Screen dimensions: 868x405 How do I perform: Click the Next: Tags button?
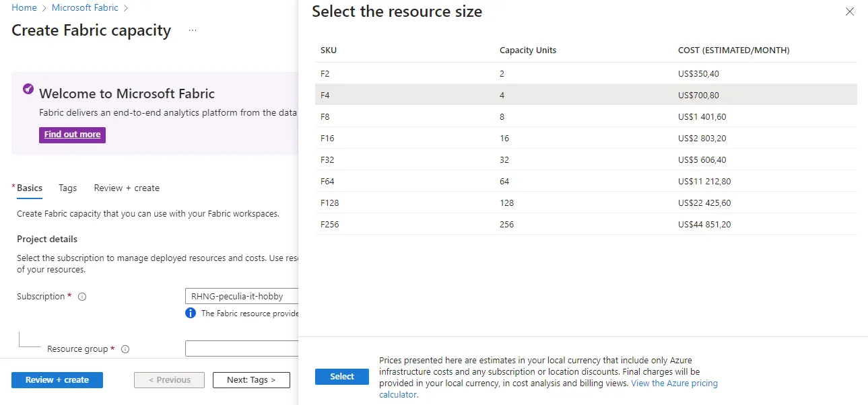(251, 380)
